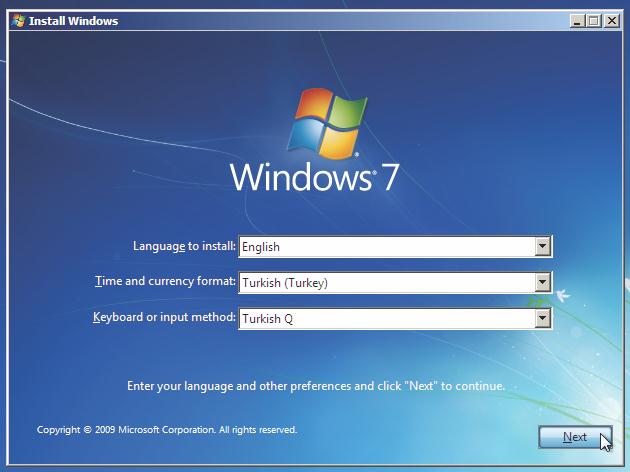
Task: Click the Install Windows title text
Action: click(74, 21)
